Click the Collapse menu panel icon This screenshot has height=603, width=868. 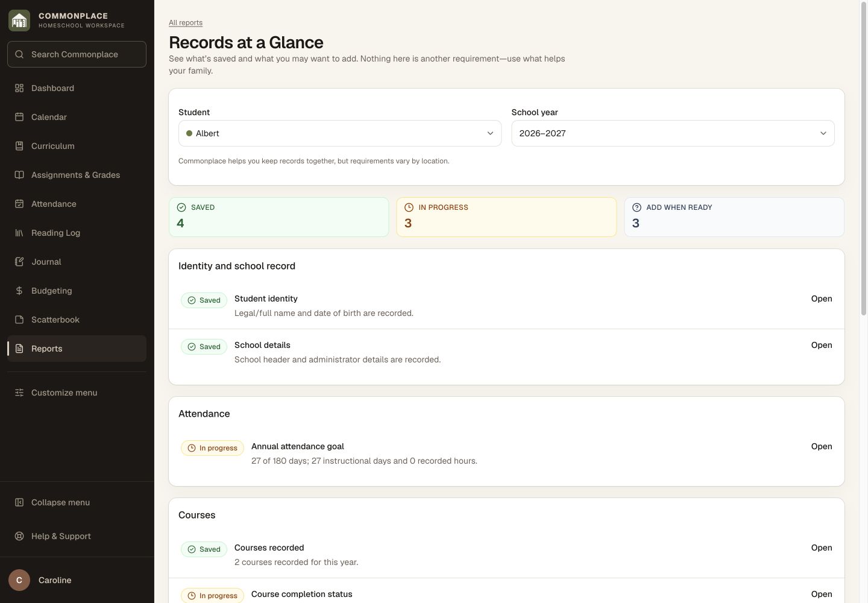point(19,502)
